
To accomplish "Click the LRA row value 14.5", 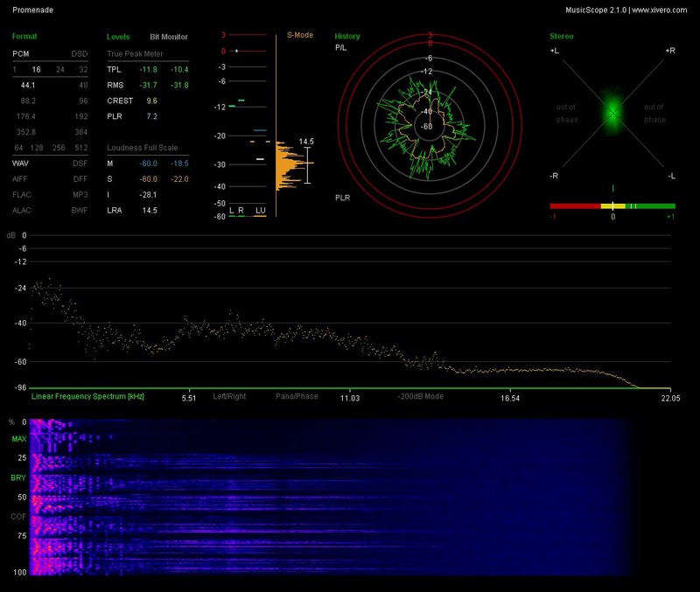I will [150, 210].
